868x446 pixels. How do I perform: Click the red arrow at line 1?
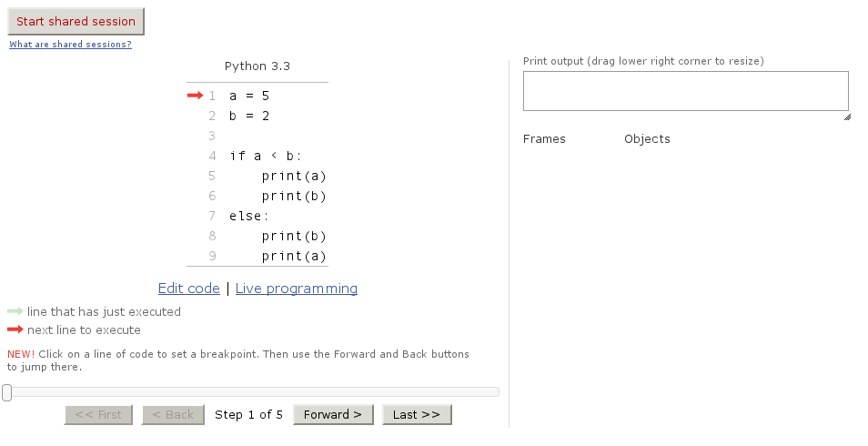(195, 96)
